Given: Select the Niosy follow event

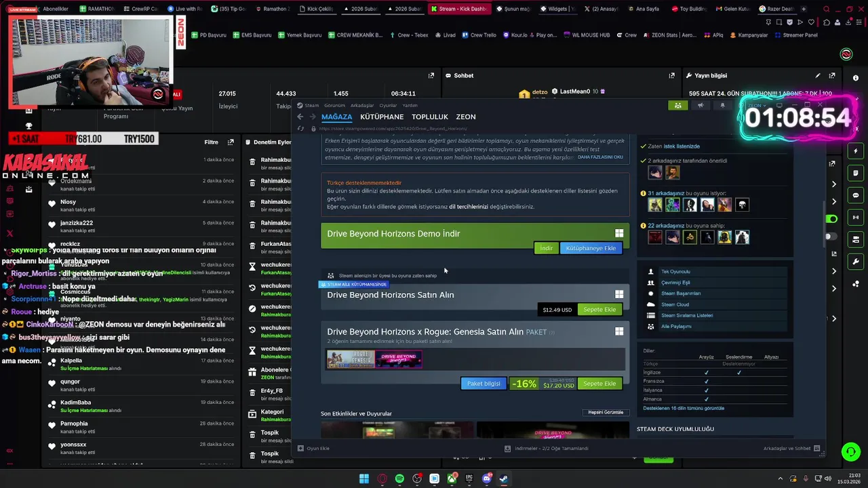Looking at the screenshot, I should click(142, 205).
